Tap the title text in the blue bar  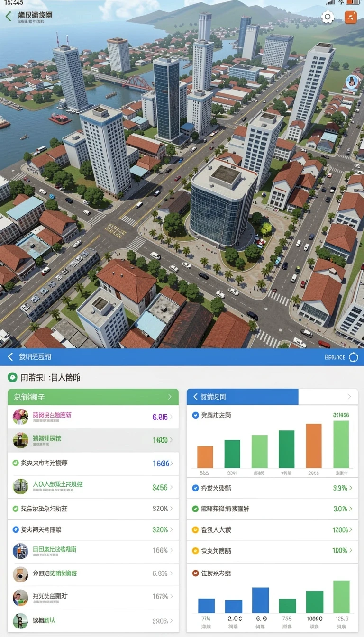pos(35,357)
